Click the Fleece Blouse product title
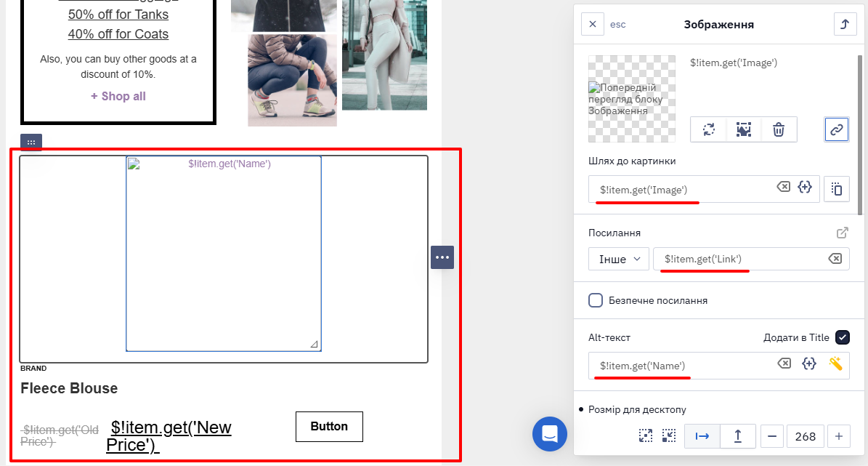The width and height of the screenshot is (868, 466). (69, 388)
